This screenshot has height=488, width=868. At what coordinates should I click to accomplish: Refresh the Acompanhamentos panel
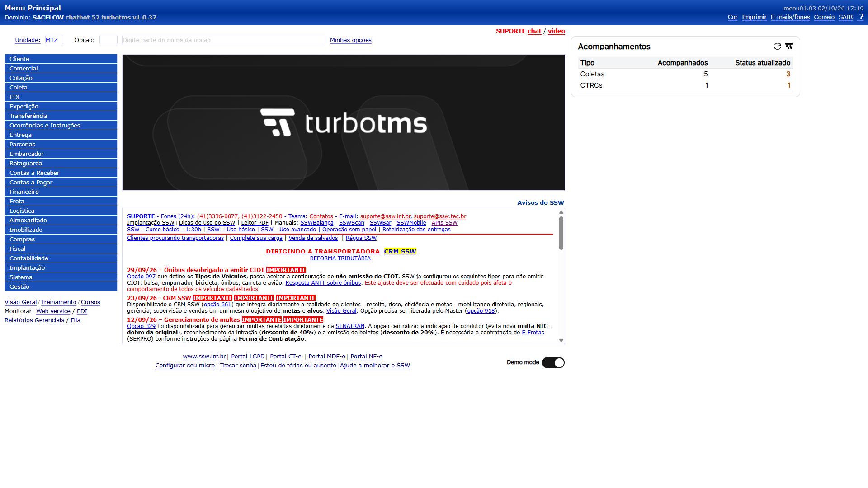777,47
